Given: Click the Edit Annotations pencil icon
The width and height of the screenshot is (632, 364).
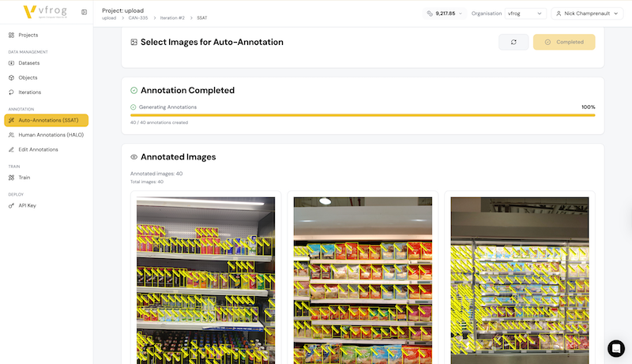Looking at the screenshot, I should tap(11, 149).
